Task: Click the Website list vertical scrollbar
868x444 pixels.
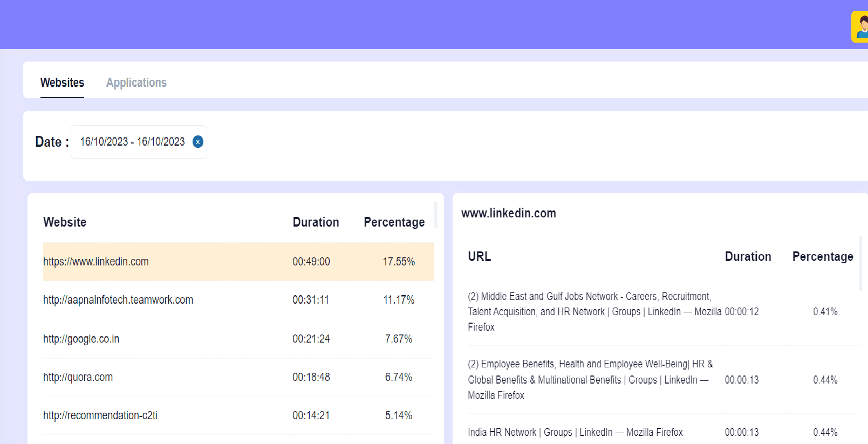Action: [x=436, y=215]
